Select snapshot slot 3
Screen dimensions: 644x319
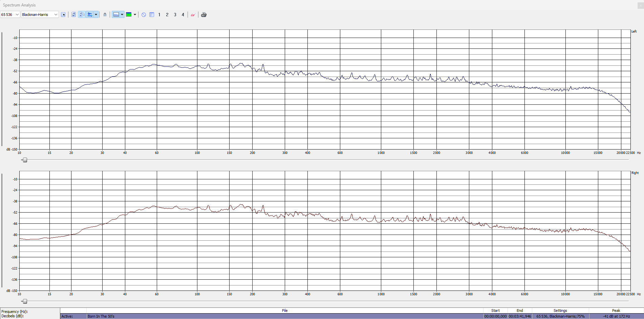175,15
